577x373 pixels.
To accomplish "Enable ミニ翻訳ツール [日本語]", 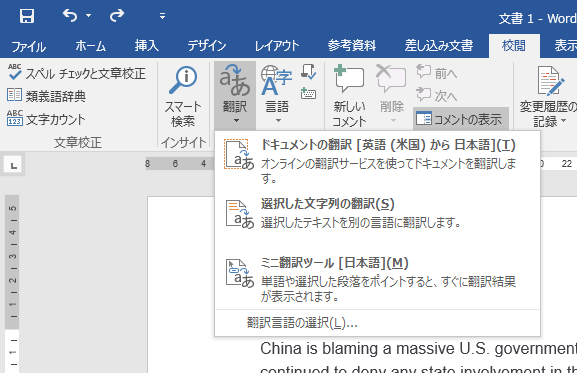I will pyautogui.click(x=378, y=280).
